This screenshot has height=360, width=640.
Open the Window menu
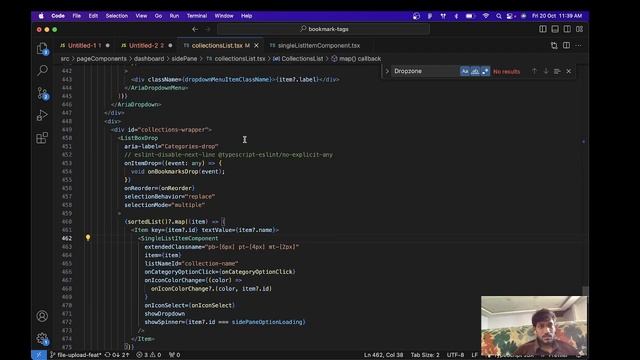coord(224,16)
